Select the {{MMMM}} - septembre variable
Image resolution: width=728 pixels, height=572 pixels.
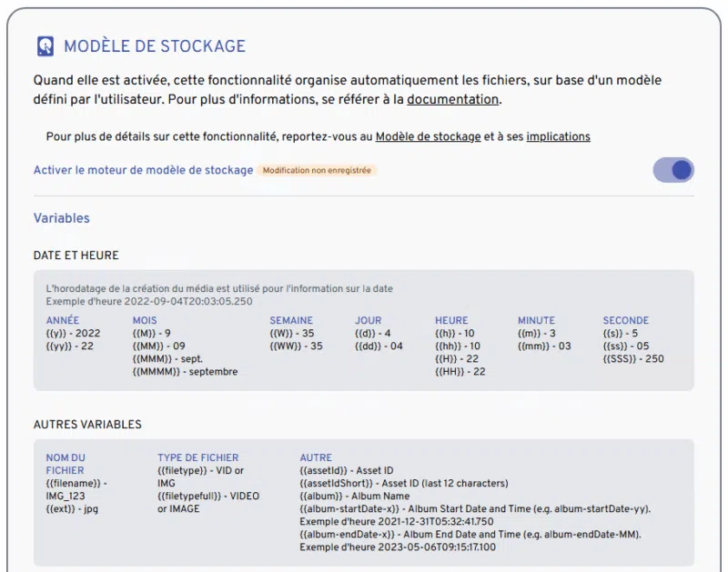185,371
